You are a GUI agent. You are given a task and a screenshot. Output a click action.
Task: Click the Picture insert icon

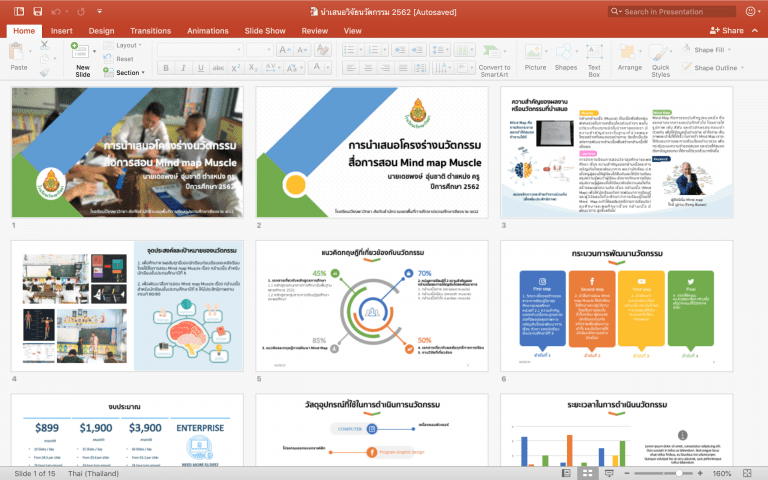533,51
